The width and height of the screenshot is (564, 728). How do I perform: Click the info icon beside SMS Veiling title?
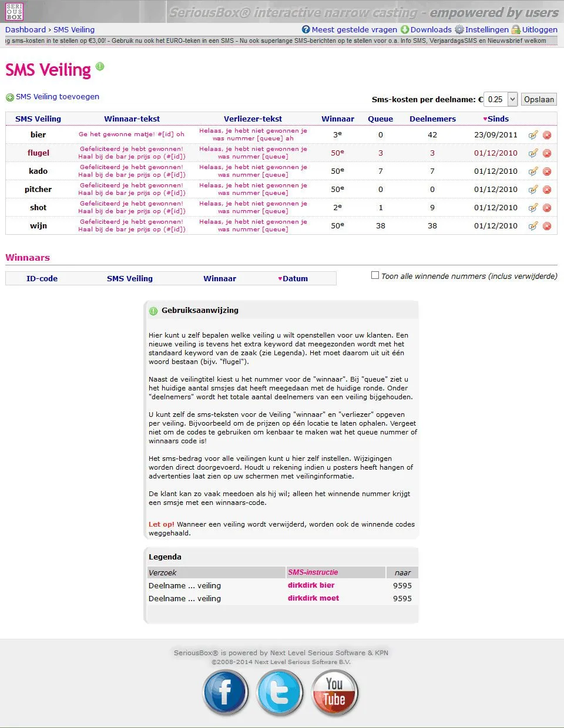pos(100,67)
